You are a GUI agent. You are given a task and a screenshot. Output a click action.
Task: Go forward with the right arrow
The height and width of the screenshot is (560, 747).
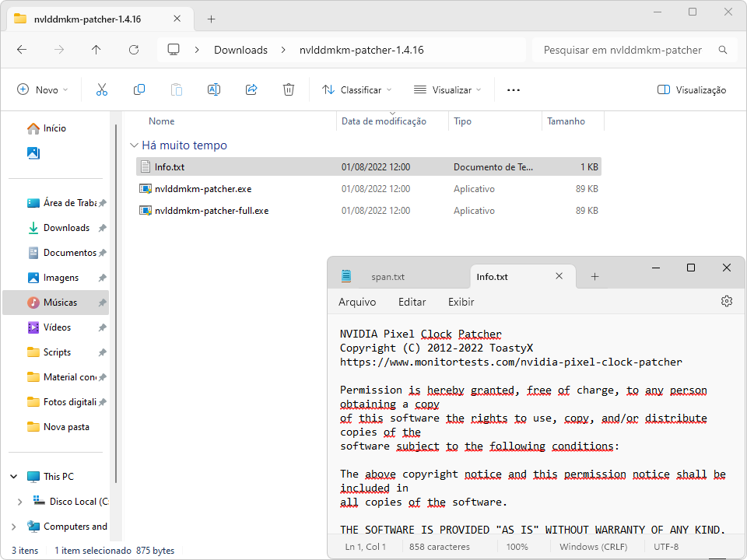59,50
